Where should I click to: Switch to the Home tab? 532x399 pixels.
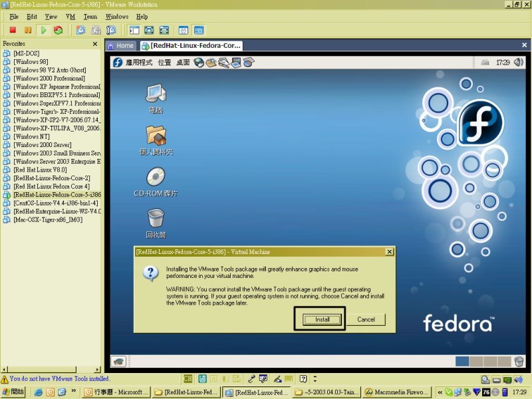point(121,46)
